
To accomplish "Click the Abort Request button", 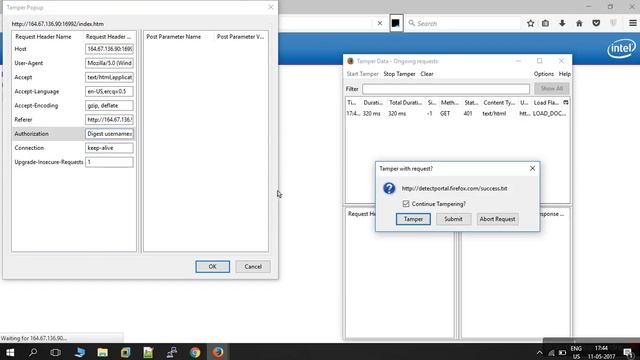I will coord(498,219).
